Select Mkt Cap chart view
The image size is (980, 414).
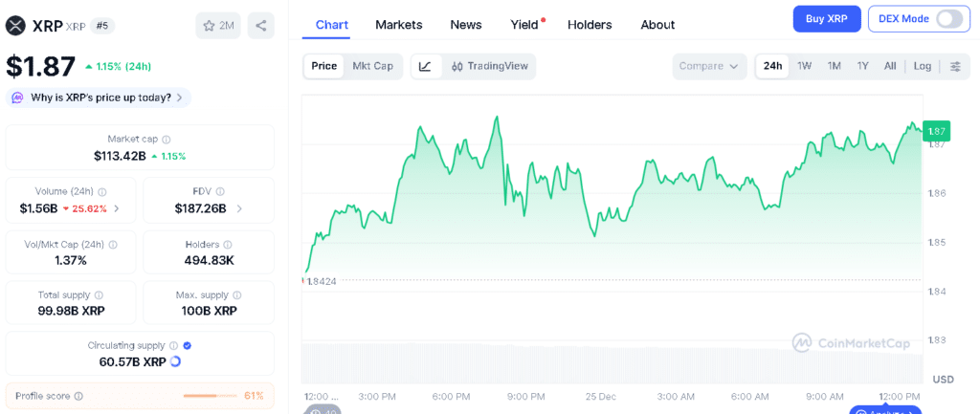372,66
